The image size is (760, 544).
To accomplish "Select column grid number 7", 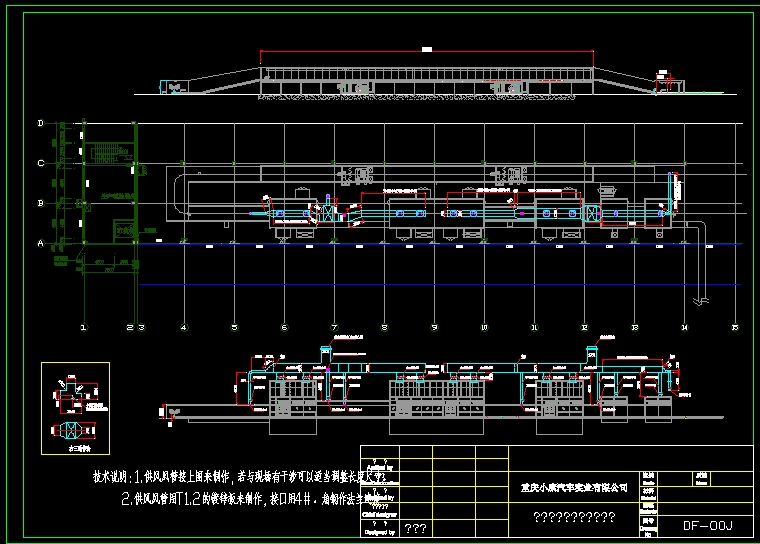I will click(x=334, y=326).
